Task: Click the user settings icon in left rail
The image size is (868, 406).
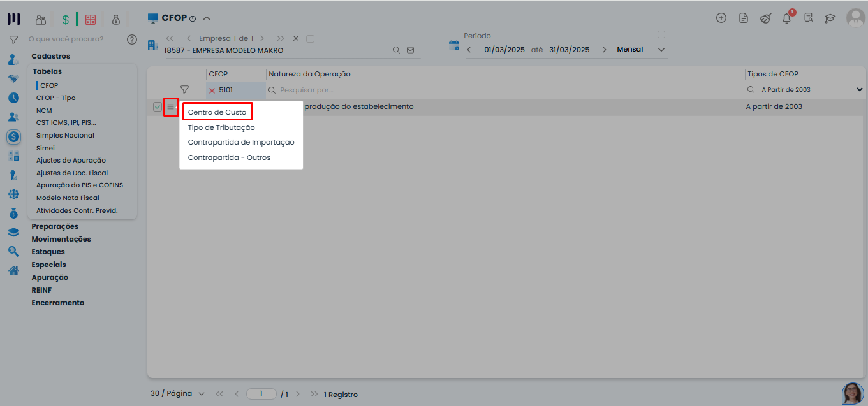Action: click(13, 60)
